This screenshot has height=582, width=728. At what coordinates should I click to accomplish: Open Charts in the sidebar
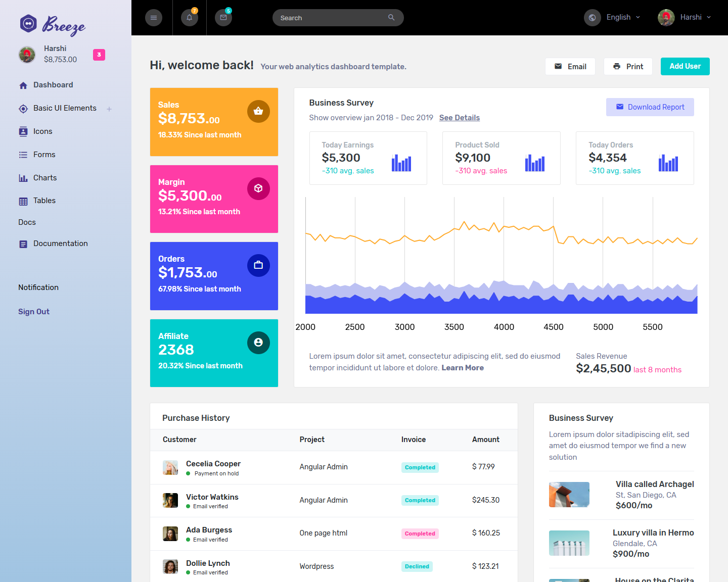[44, 178]
